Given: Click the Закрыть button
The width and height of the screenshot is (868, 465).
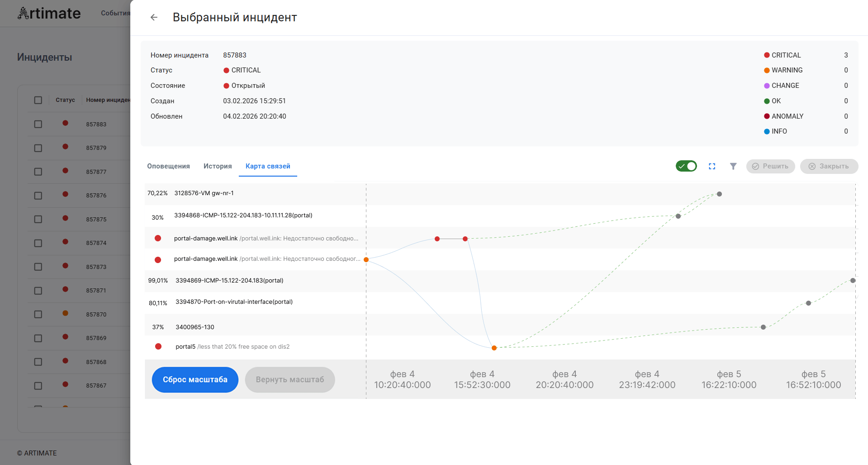Looking at the screenshot, I should [x=829, y=166].
